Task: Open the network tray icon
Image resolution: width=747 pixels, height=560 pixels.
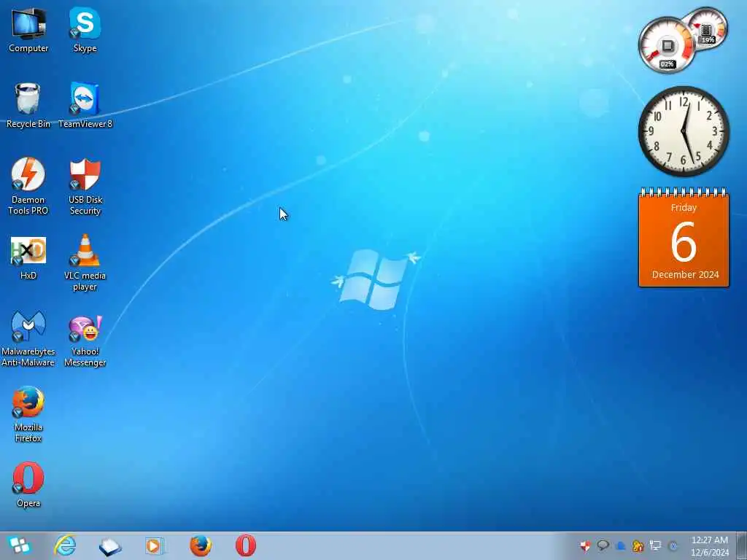Action: tap(656, 545)
